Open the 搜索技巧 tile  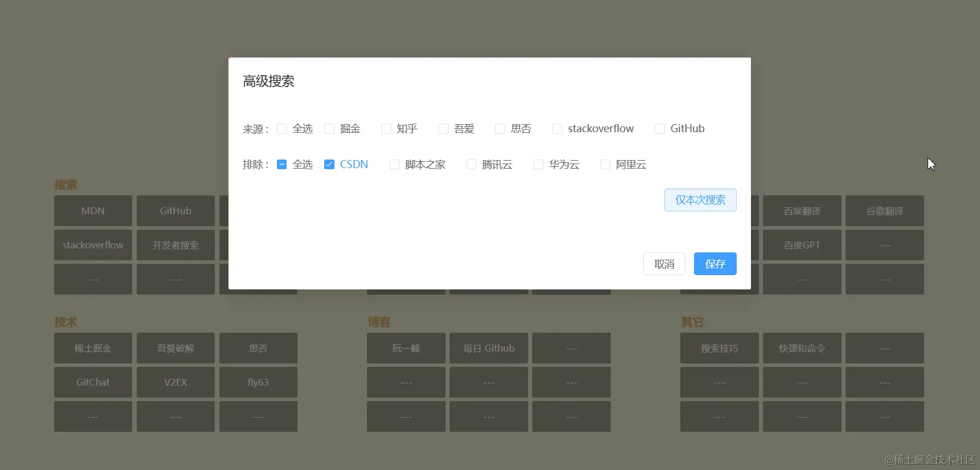click(x=720, y=348)
